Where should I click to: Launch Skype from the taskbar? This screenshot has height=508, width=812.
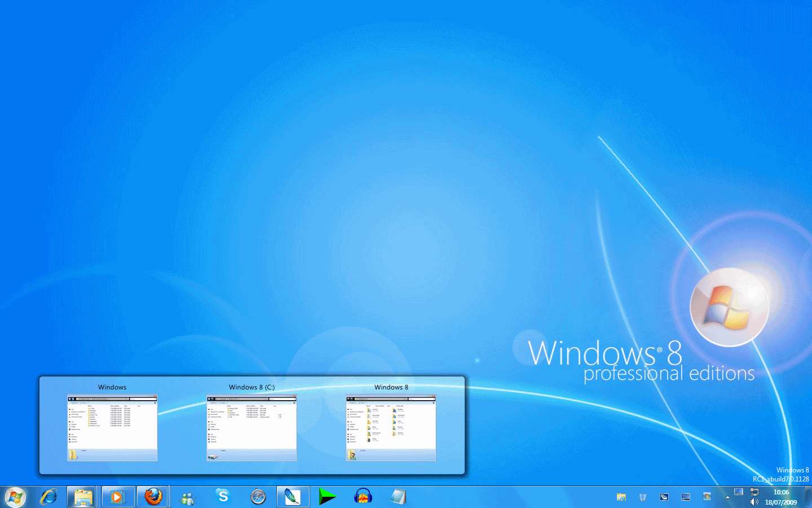click(223, 497)
